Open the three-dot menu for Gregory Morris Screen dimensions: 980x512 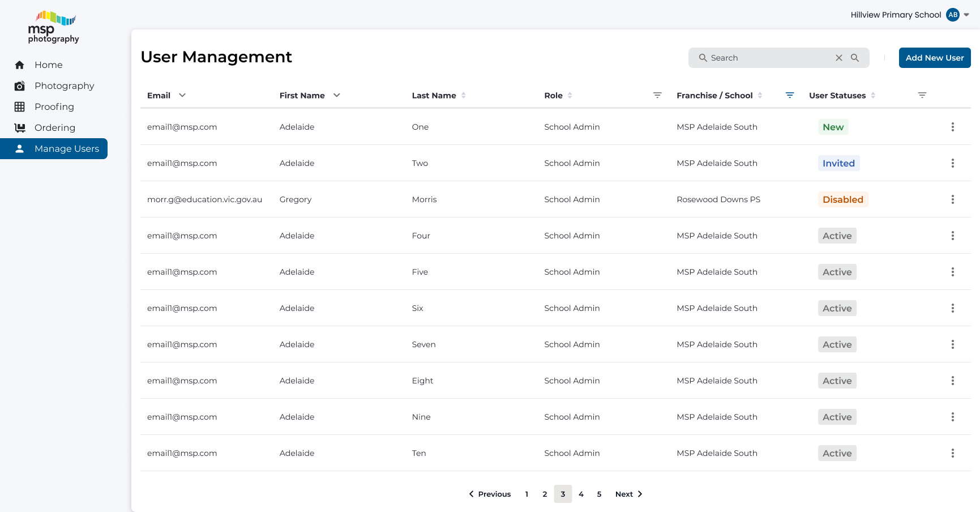pyautogui.click(x=952, y=199)
